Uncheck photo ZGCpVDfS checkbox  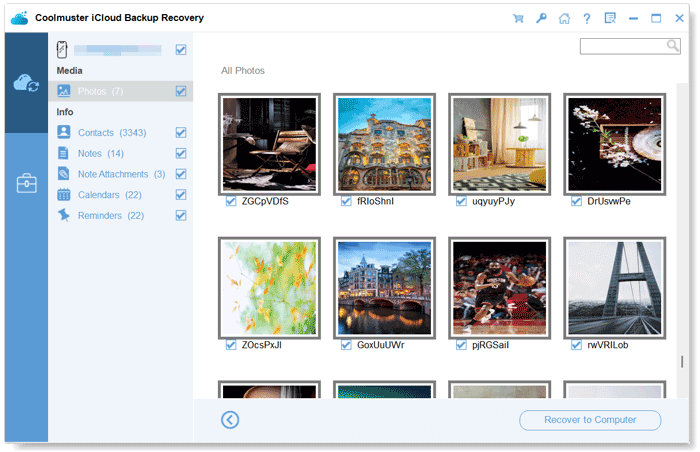(x=231, y=201)
